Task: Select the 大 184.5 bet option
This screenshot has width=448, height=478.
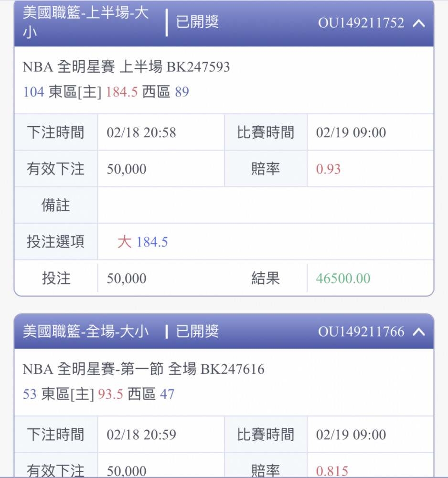Action: click(x=142, y=242)
